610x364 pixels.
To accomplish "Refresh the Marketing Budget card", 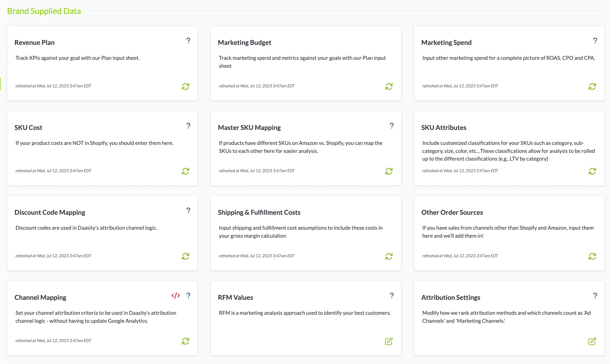I will [x=389, y=87].
